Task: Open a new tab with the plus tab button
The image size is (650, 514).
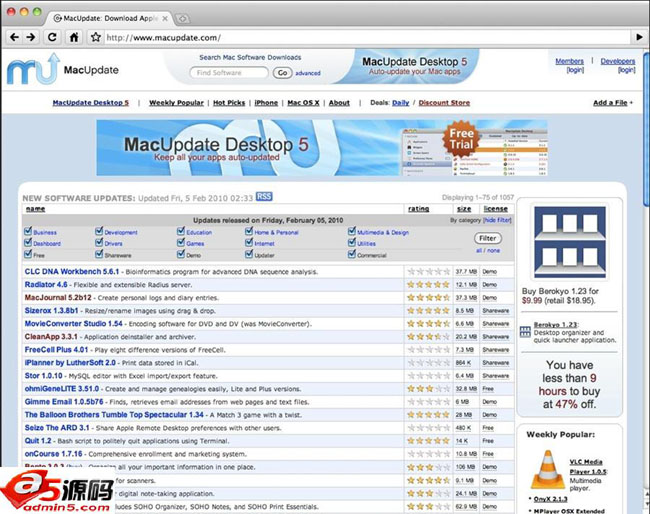Action: click(x=182, y=19)
